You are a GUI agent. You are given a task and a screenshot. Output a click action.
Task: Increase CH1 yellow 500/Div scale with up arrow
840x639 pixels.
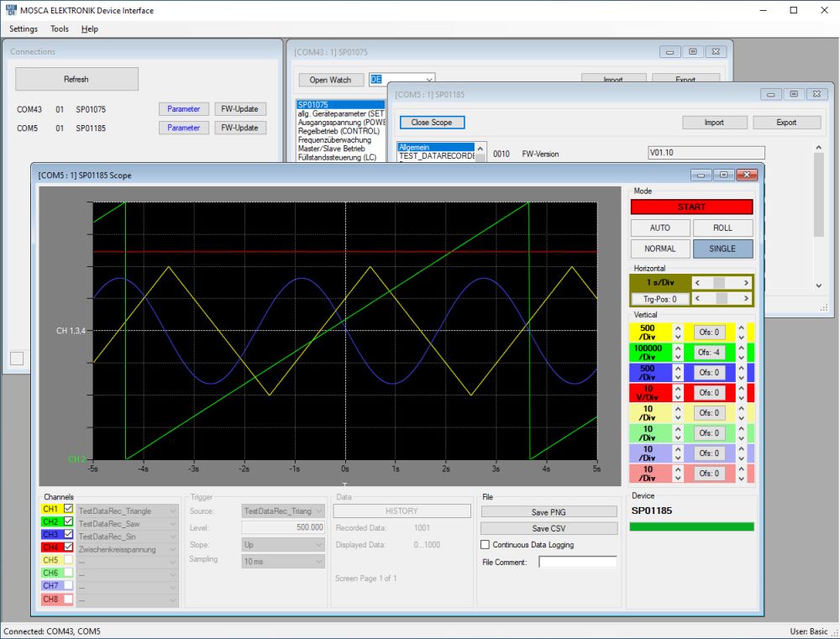(678, 328)
